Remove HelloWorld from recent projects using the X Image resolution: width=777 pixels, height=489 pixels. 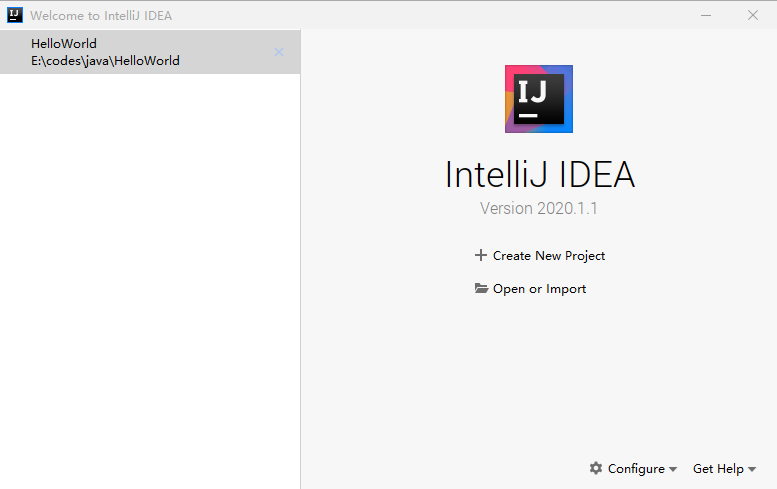pos(279,52)
